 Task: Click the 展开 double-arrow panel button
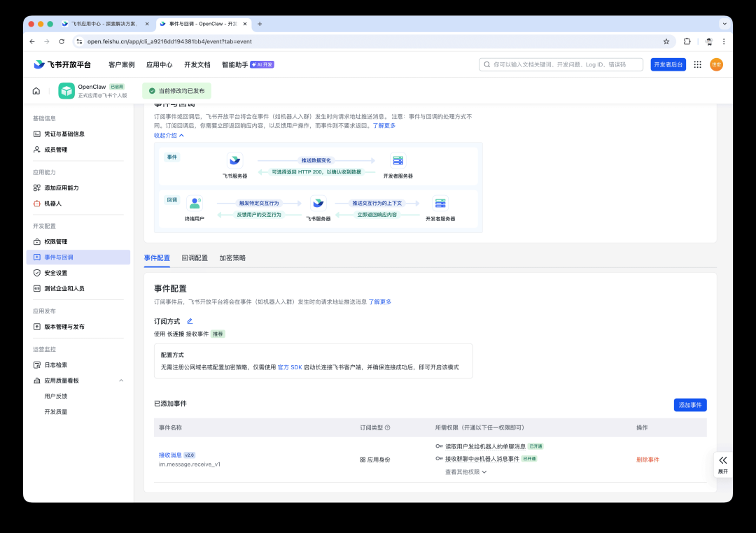pos(722,464)
